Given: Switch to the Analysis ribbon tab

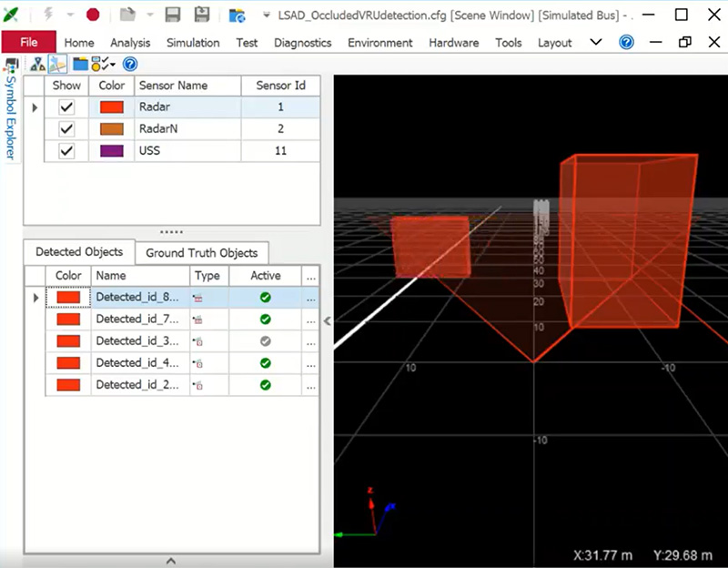Looking at the screenshot, I should (x=130, y=43).
